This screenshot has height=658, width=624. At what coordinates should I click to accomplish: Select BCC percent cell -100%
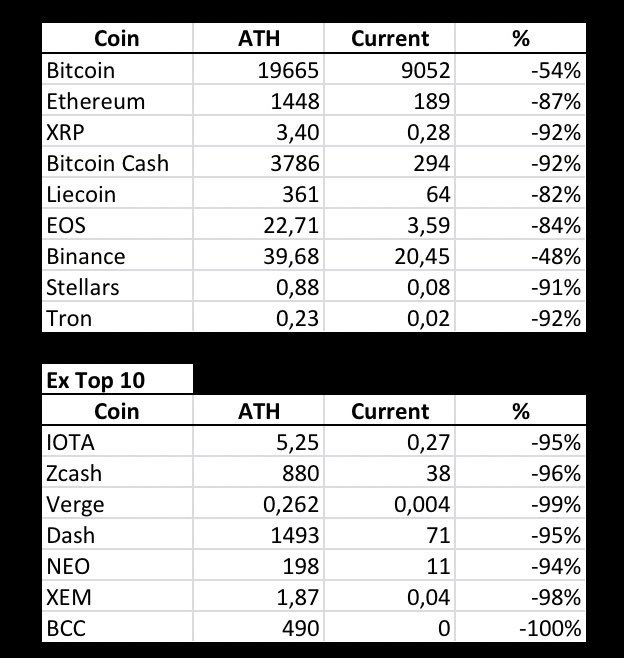pyautogui.click(x=520, y=627)
